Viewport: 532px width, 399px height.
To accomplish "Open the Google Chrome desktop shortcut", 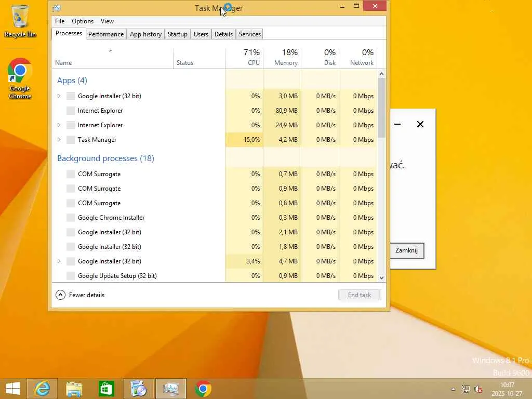I will pyautogui.click(x=20, y=78).
